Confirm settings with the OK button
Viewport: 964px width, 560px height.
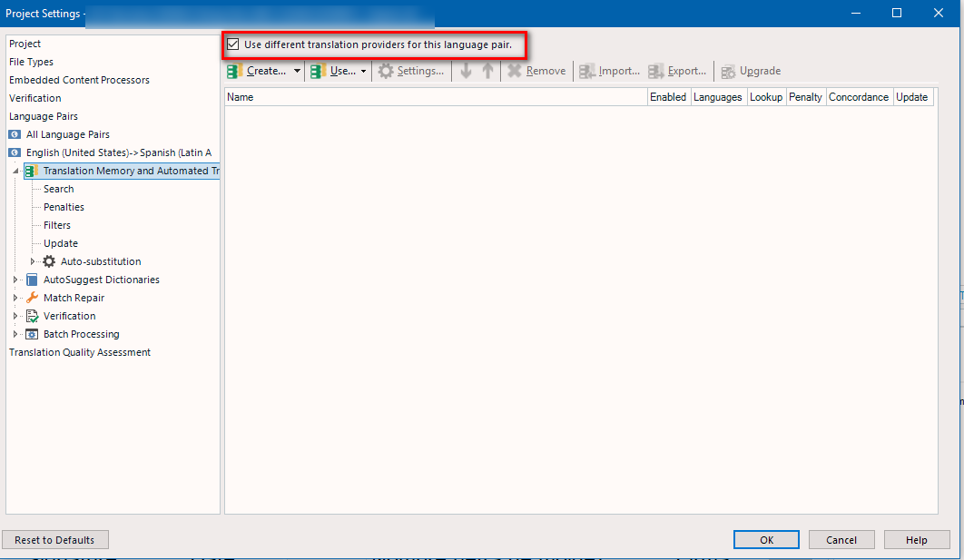(765, 539)
